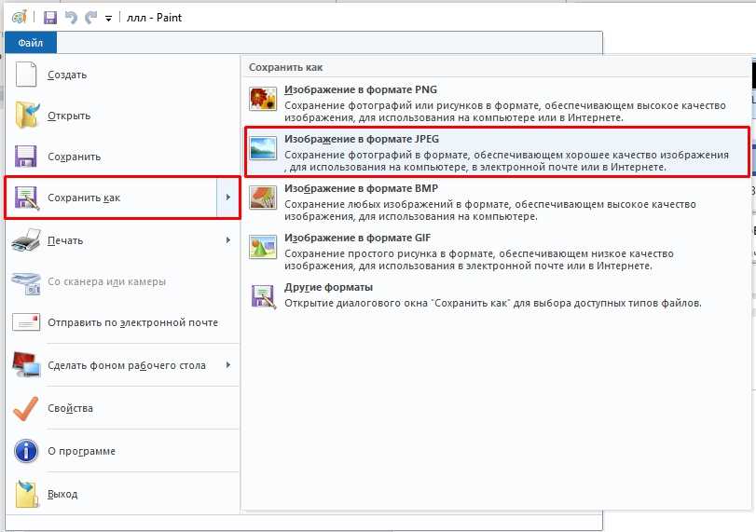Click the printer icon next to Печать
Image resolution: width=756 pixels, height=532 pixels.
click(26, 240)
